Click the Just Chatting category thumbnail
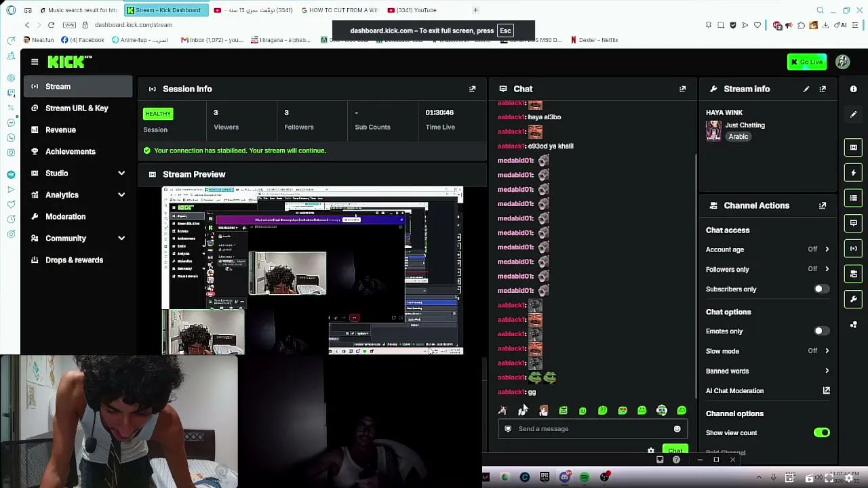 [x=713, y=130]
